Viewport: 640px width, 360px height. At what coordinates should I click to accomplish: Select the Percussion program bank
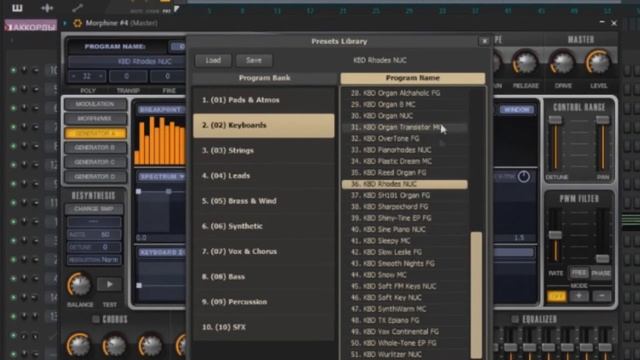(x=264, y=302)
